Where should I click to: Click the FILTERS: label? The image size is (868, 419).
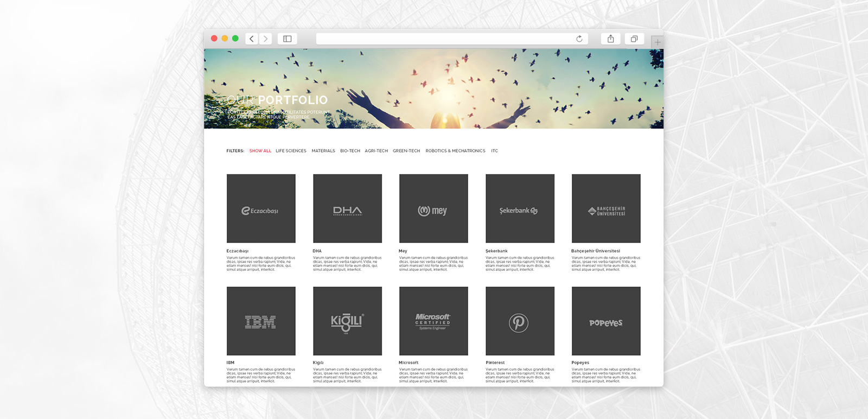click(235, 151)
